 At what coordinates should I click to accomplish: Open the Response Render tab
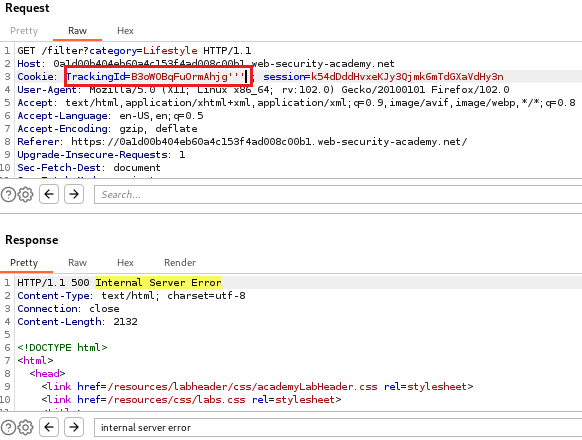click(180, 263)
